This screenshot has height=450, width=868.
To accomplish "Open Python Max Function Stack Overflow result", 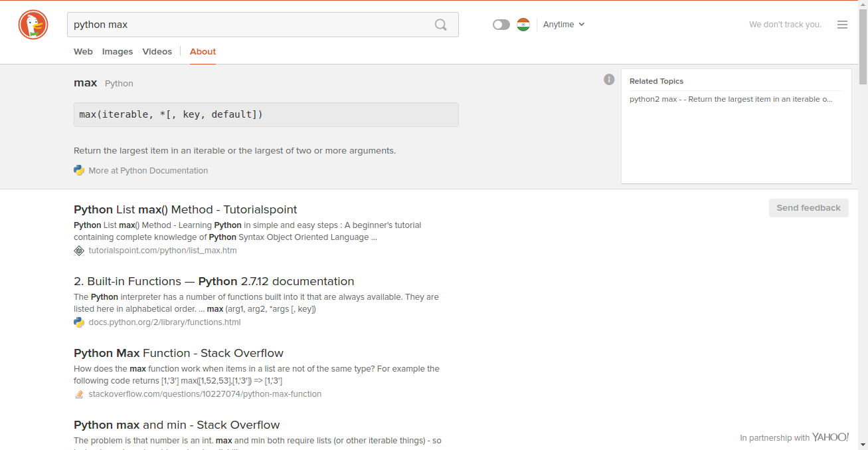I will (x=179, y=354).
